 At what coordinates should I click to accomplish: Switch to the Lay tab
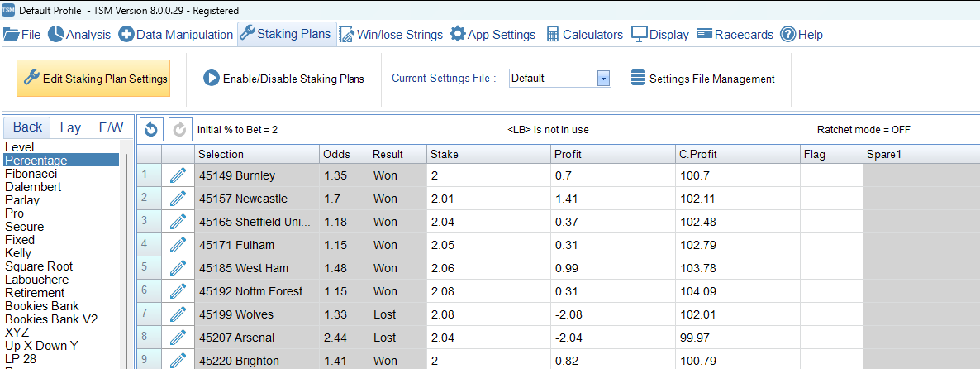pos(70,127)
